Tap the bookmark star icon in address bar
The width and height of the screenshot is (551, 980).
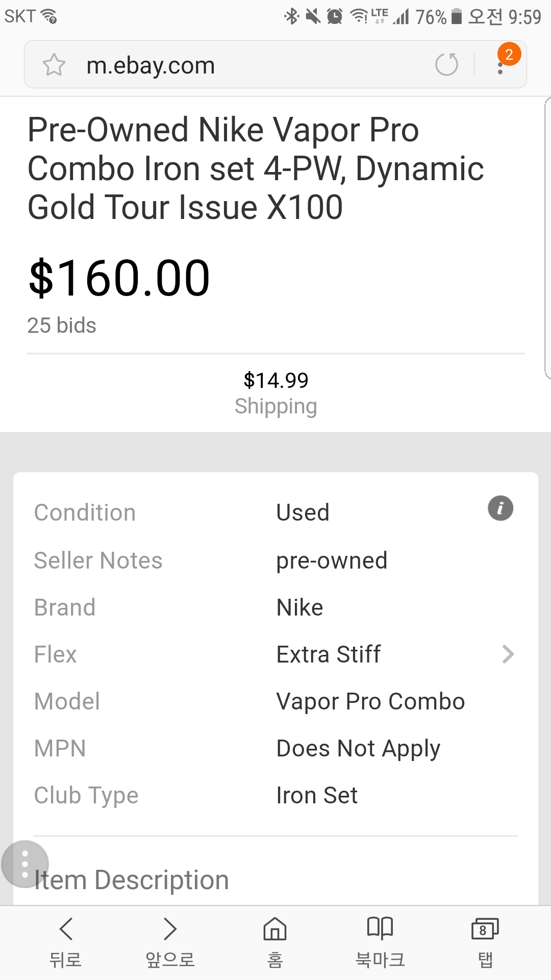[54, 65]
